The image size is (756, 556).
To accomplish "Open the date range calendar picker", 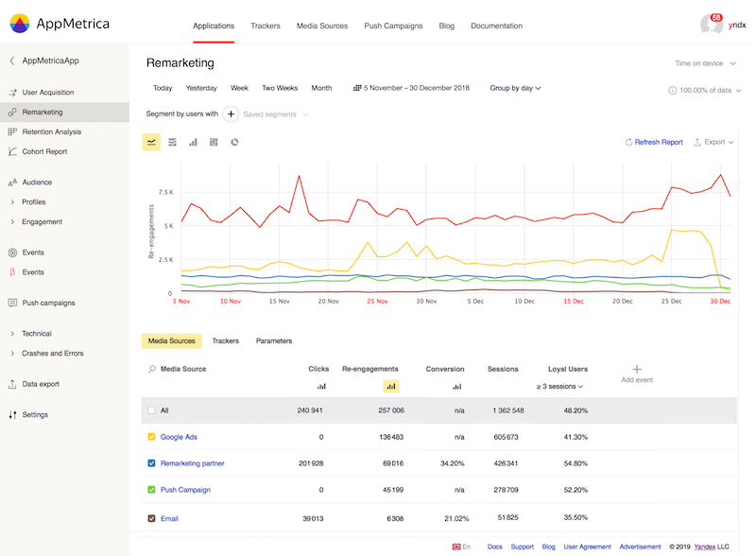I will (x=411, y=88).
